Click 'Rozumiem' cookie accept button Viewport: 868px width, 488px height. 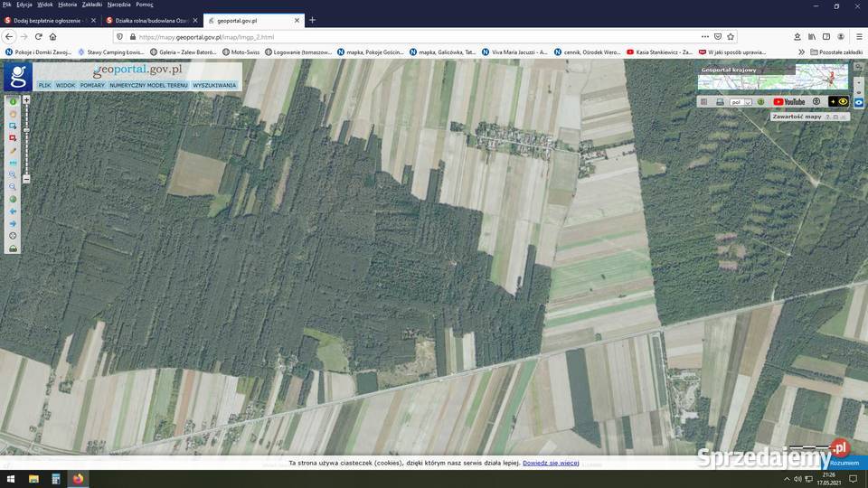(844, 463)
